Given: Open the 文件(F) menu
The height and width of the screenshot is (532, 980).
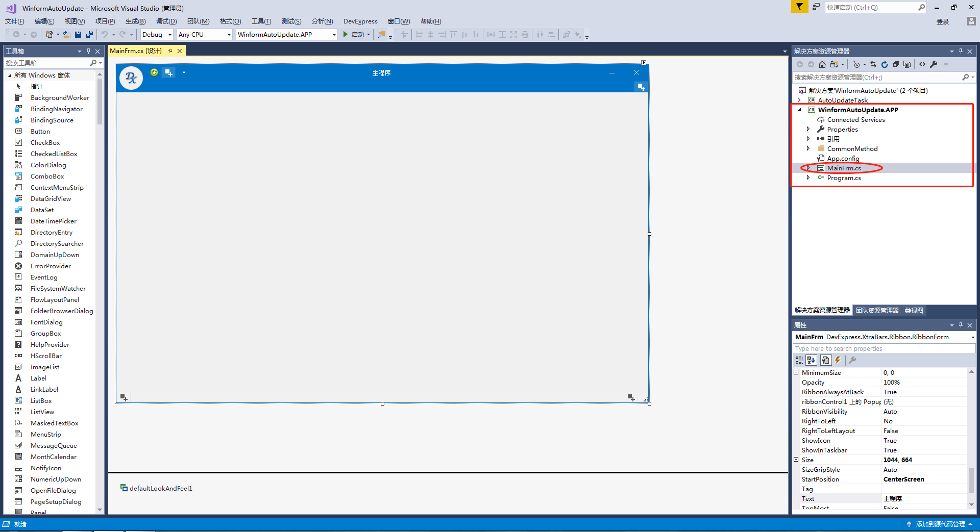Looking at the screenshot, I should (x=15, y=21).
